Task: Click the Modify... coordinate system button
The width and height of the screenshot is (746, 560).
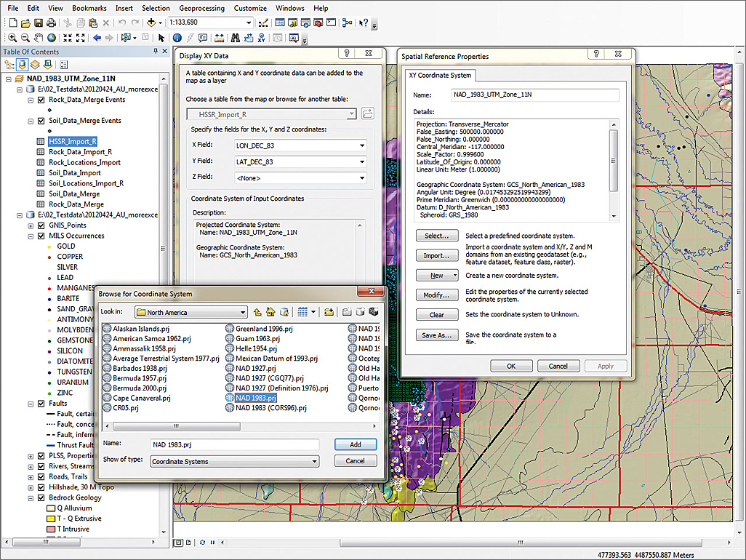Action: click(x=437, y=295)
